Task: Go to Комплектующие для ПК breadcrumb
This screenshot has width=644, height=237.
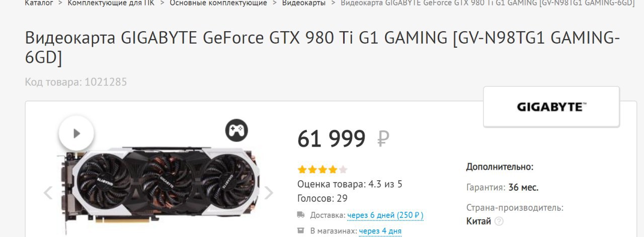Action: point(111,3)
